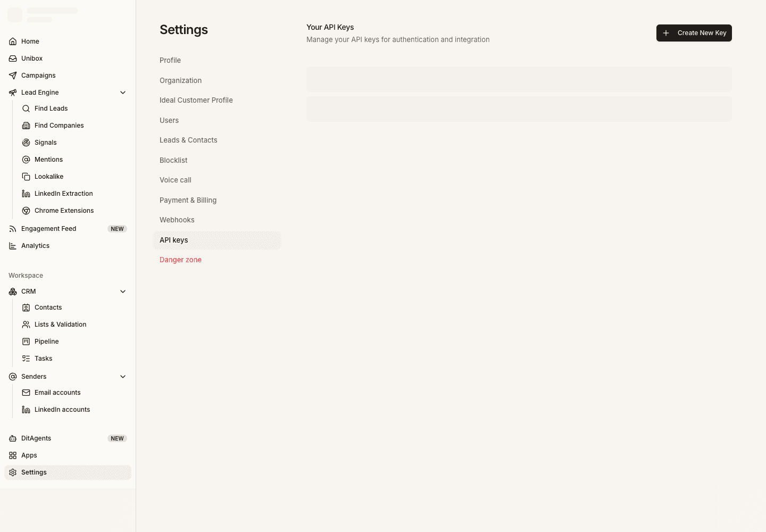The image size is (766, 532).
Task: Collapse the Senders section chevron
Action: click(123, 377)
